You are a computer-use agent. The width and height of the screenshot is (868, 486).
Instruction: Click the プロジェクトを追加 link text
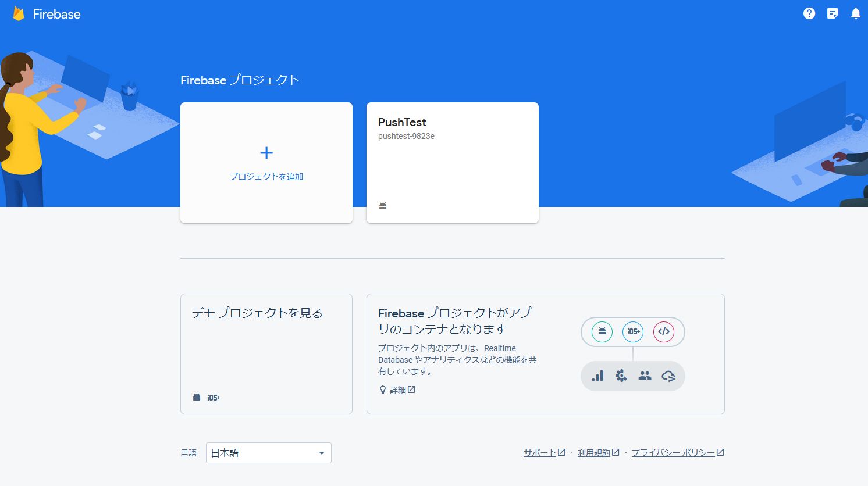pyautogui.click(x=266, y=176)
